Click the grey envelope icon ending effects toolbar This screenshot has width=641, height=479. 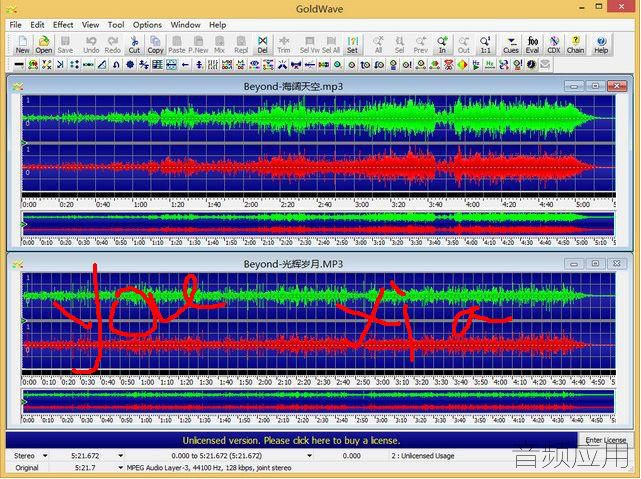point(545,65)
